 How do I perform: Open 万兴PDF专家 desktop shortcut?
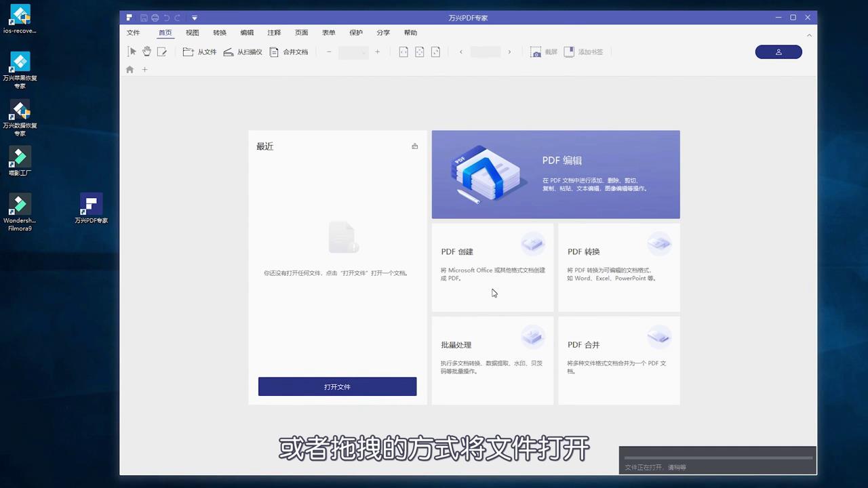(91, 209)
